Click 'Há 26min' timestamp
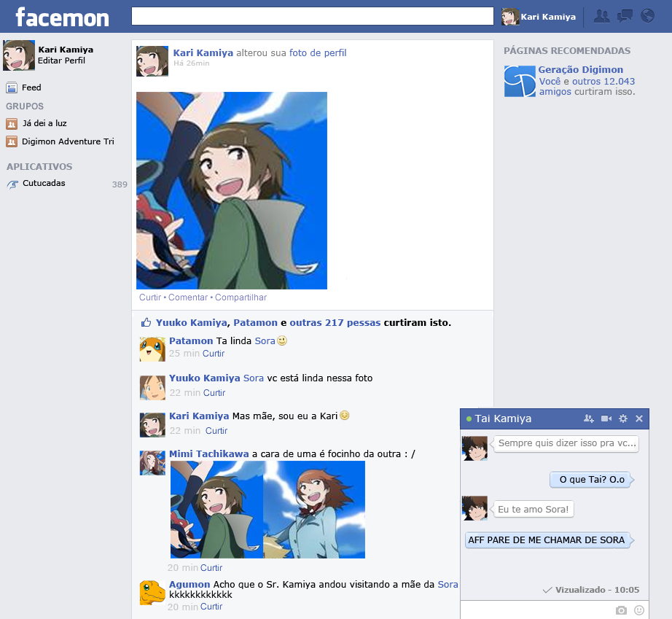The height and width of the screenshot is (619, 672). tap(192, 63)
